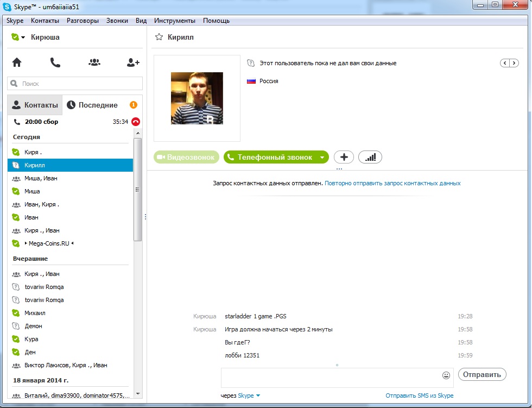Open the Разговоры menu
Image resolution: width=532 pixels, height=408 pixels.
pyautogui.click(x=83, y=21)
